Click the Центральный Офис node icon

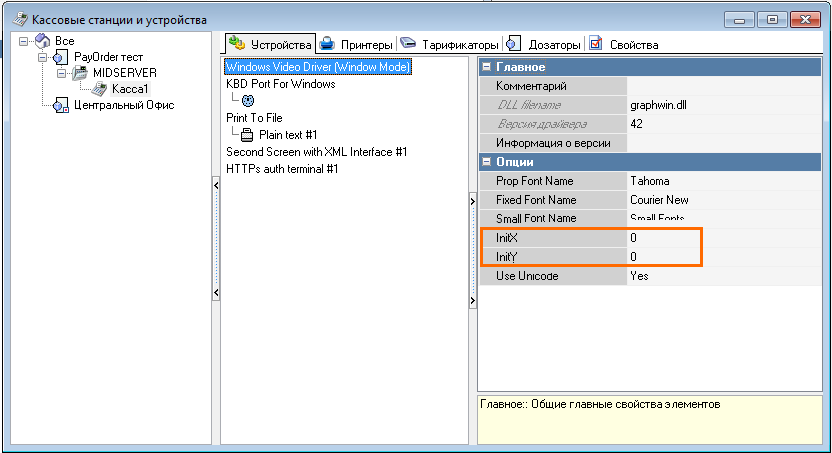pos(59,106)
